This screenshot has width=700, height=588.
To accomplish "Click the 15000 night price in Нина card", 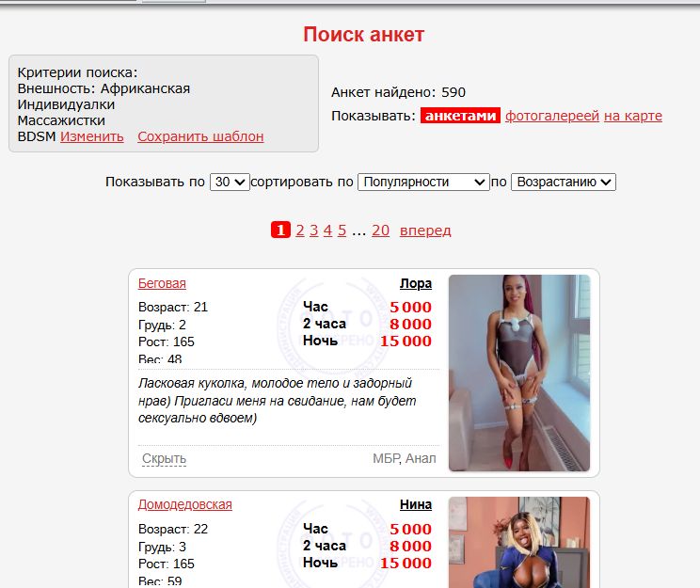I will click(406, 563).
